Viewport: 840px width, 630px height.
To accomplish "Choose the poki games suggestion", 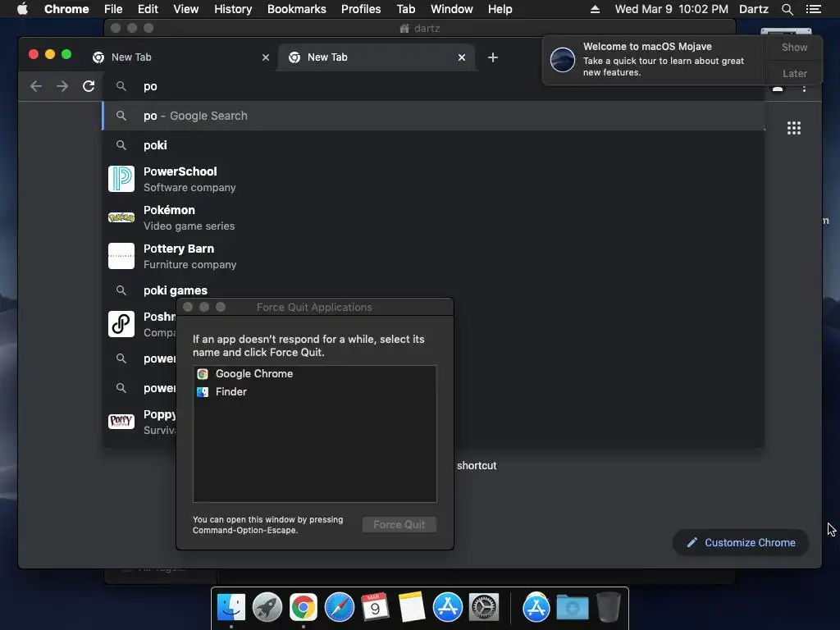I will pyautogui.click(x=433, y=290).
